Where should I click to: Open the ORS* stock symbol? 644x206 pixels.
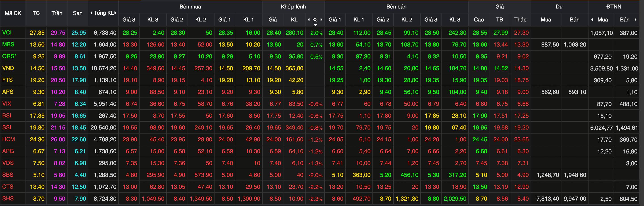click(x=9, y=56)
